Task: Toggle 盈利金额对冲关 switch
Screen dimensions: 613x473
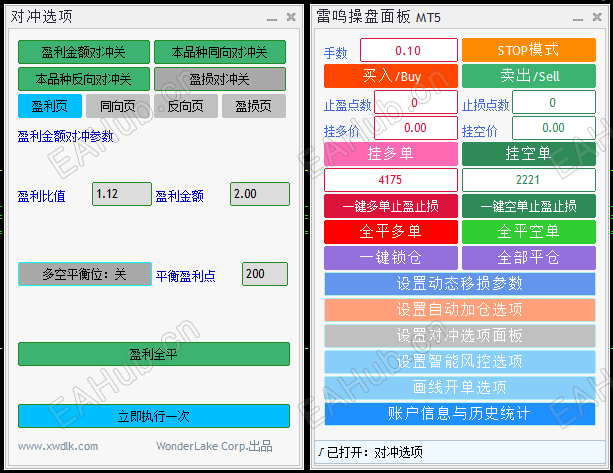Action: (x=84, y=52)
